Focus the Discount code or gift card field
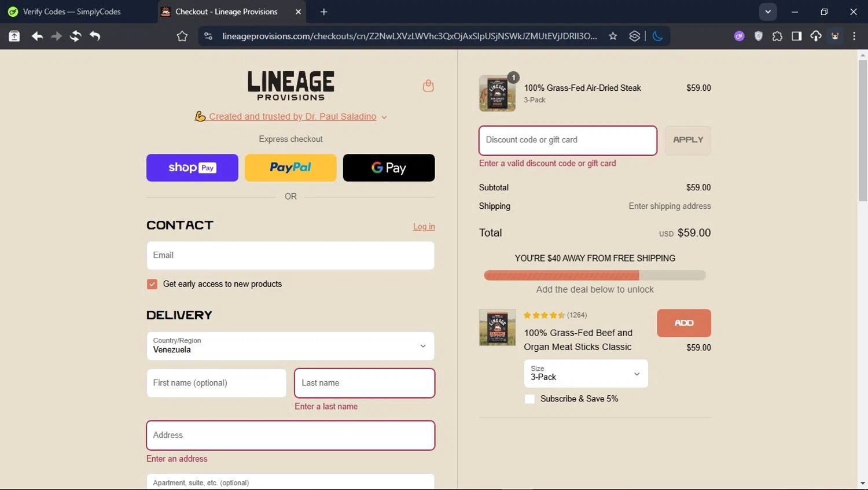The height and width of the screenshot is (490, 868). point(568,141)
